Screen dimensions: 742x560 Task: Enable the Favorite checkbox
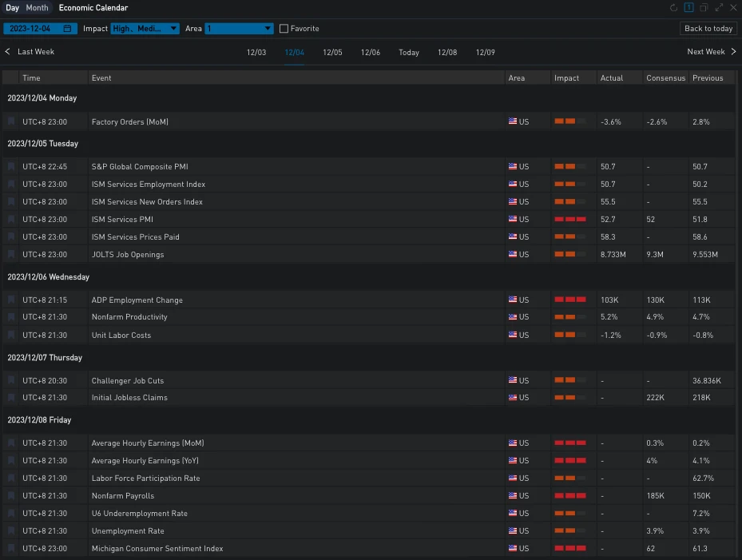284,29
